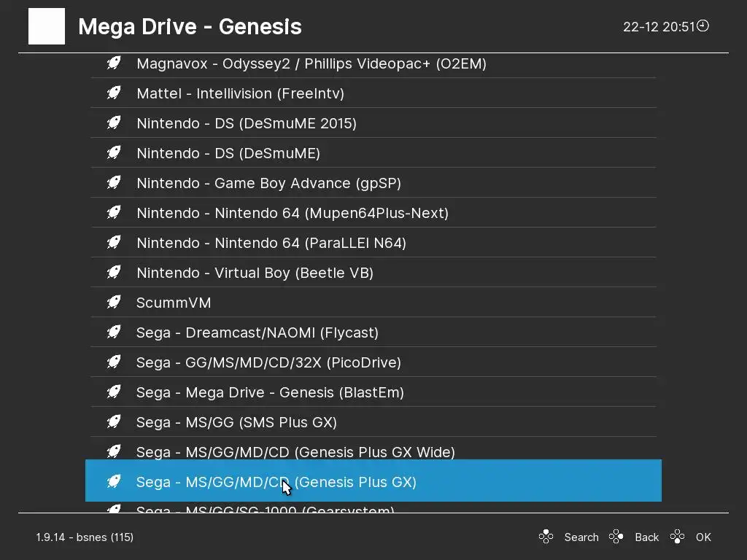747x560 pixels.
Task: Choose Sega - Mega Drive - Genesis (BlastEm)
Action: click(373, 392)
